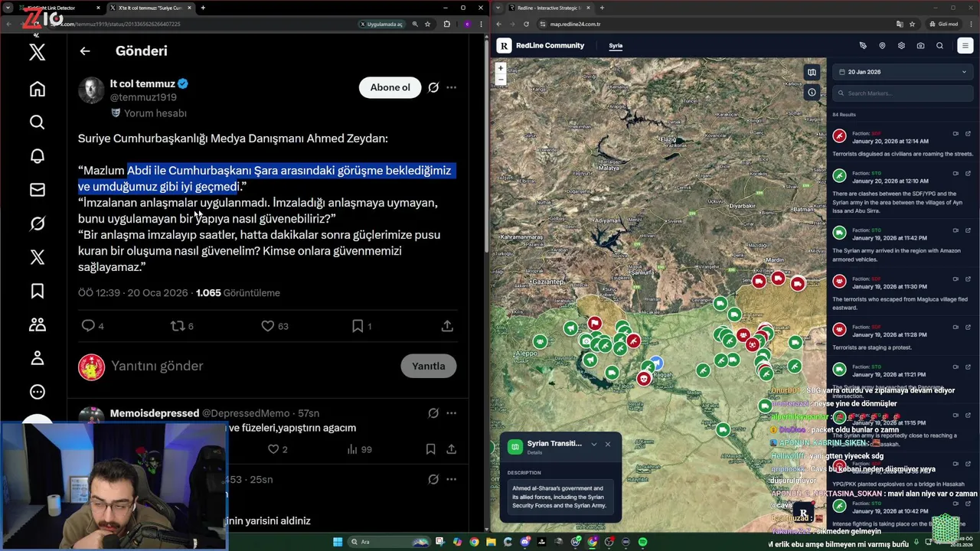Open X Notifications bell icon
Image resolution: width=980 pixels, height=551 pixels.
37,156
